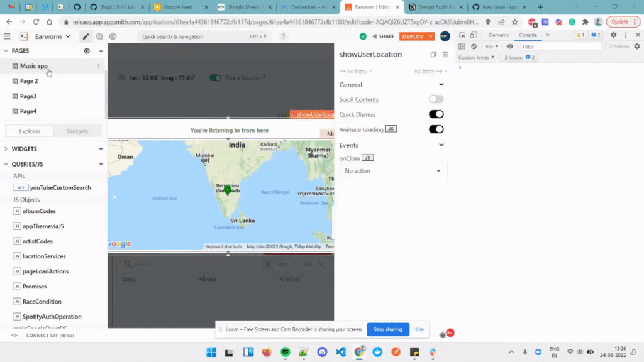
Task: Reload the browser page
Action: 36,22
